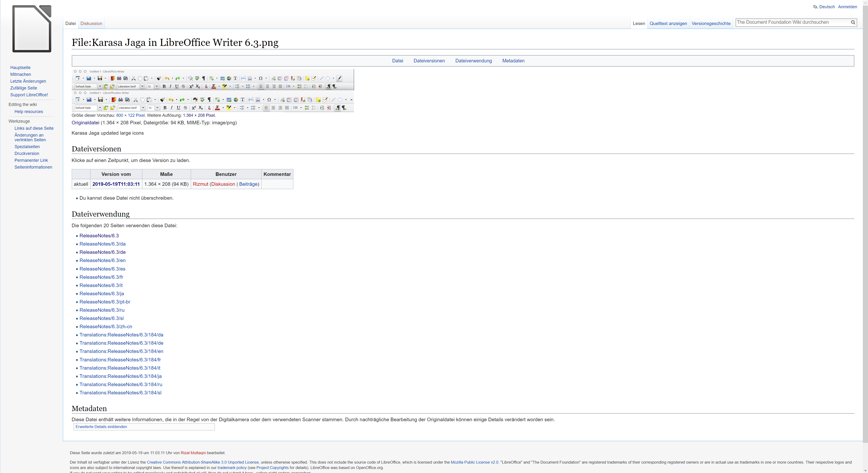Open Spezialseiten from the sidebar

(27, 147)
